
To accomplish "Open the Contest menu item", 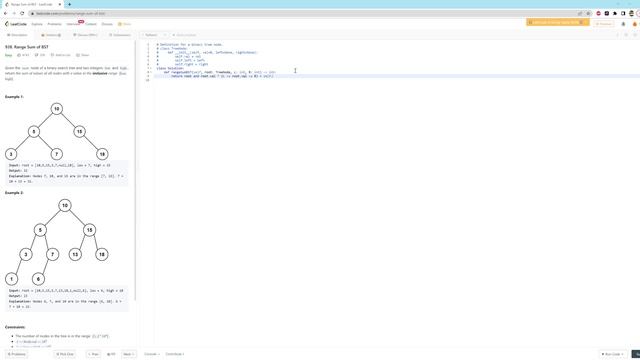I will [x=91, y=24].
